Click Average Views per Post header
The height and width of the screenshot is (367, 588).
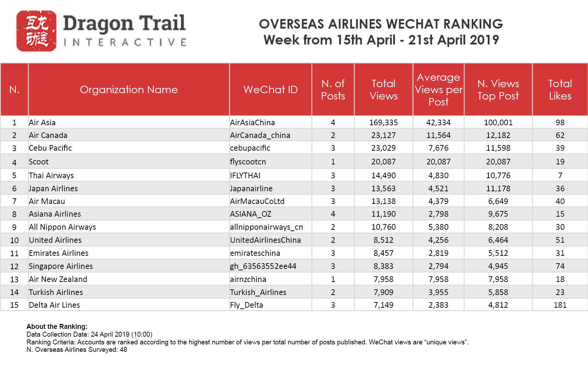point(438,90)
